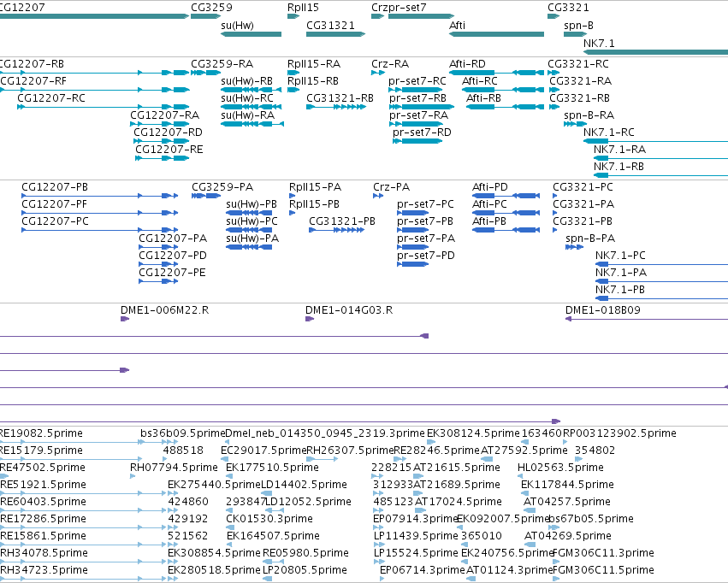The width and height of the screenshot is (728, 583).
Task: Click the CG3321-RC transcript label
Action: tap(578, 64)
